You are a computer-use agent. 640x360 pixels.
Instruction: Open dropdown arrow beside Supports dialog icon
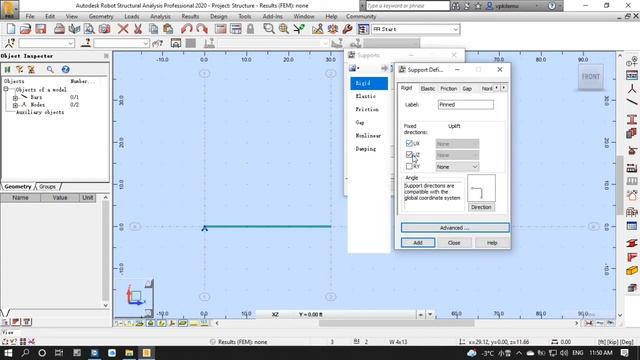[x=358, y=68]
